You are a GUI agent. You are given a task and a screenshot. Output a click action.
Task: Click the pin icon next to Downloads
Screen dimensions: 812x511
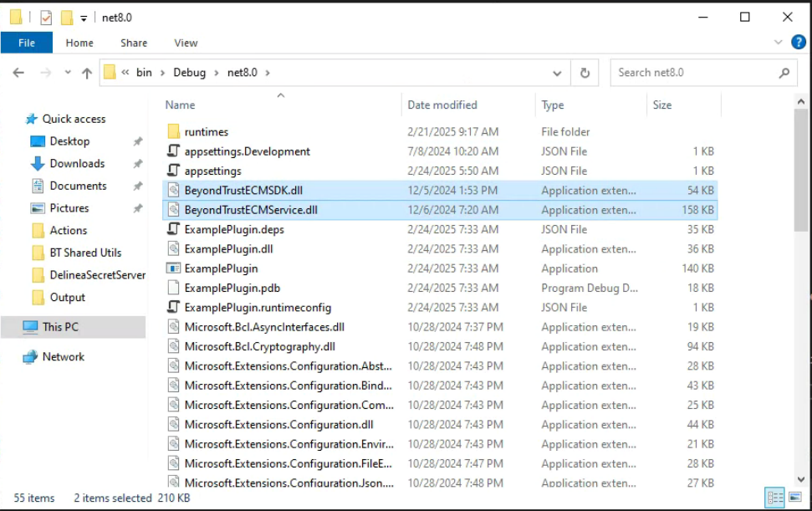[138, 164]
